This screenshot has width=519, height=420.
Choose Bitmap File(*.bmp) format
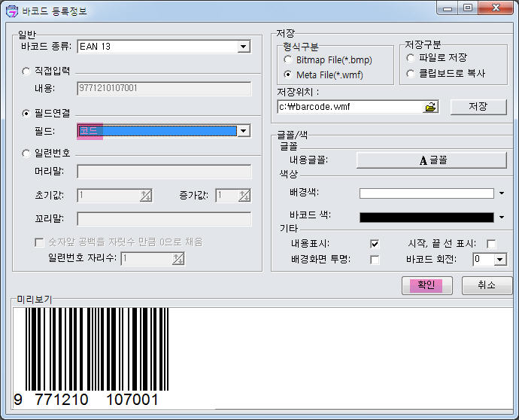287,60
